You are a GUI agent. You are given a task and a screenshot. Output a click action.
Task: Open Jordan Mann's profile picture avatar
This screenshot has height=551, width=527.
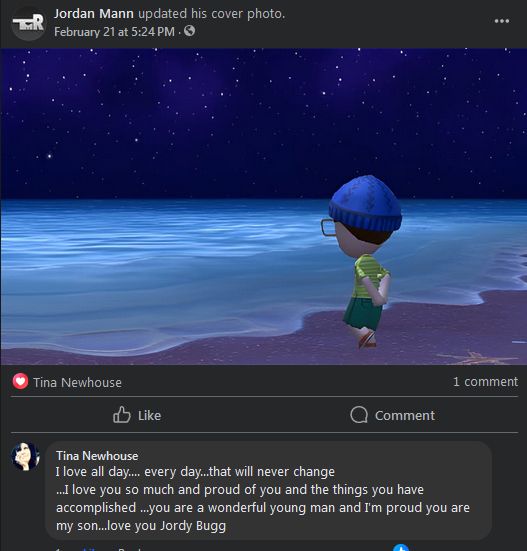click(28, 23)
